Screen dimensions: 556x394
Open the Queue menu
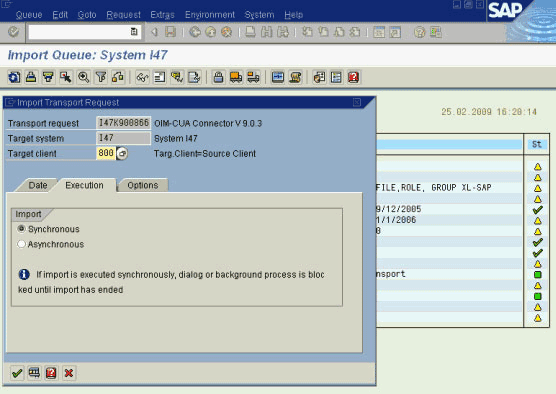pos(29,15)
